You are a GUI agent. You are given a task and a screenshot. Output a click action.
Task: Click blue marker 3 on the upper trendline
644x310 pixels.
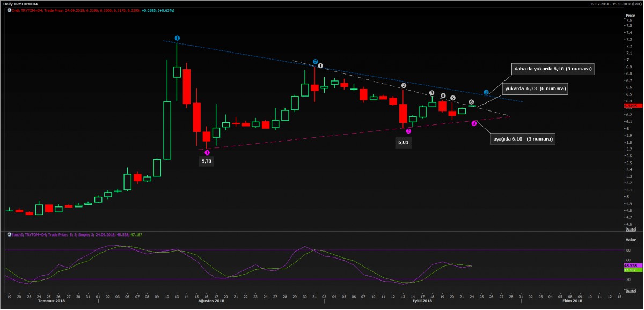486,93
